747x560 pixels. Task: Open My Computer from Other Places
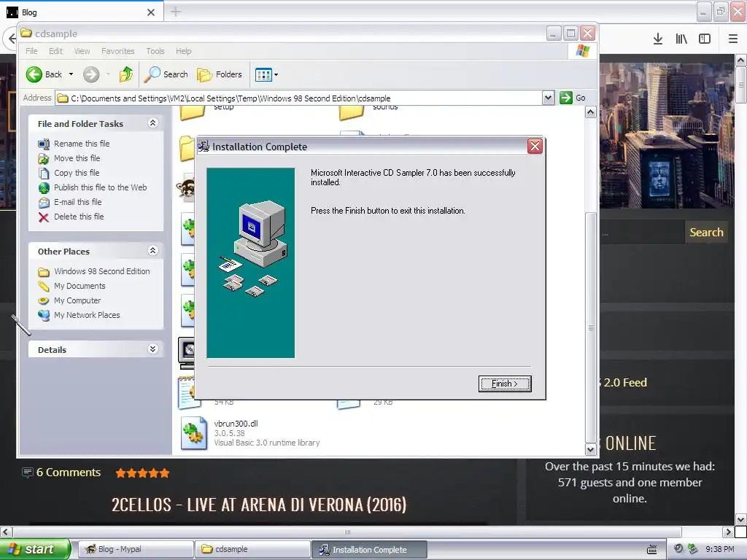tap(77, 300)
